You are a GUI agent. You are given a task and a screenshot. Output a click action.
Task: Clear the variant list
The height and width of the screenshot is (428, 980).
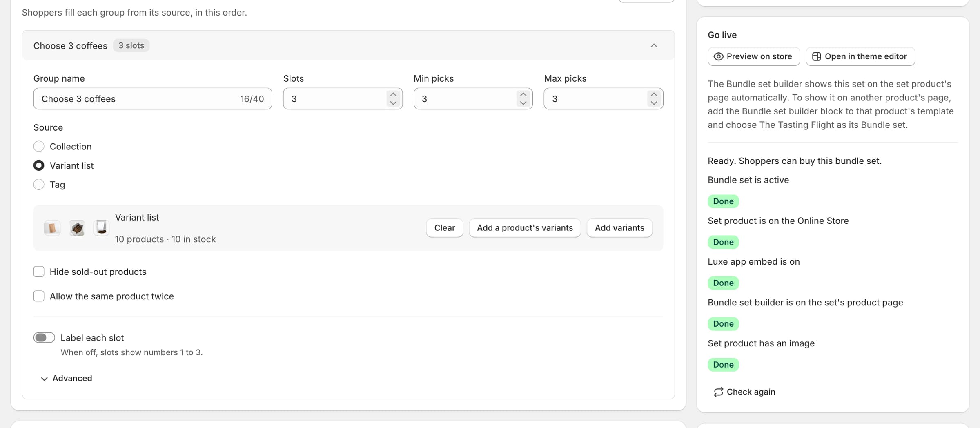click(444, 228)
